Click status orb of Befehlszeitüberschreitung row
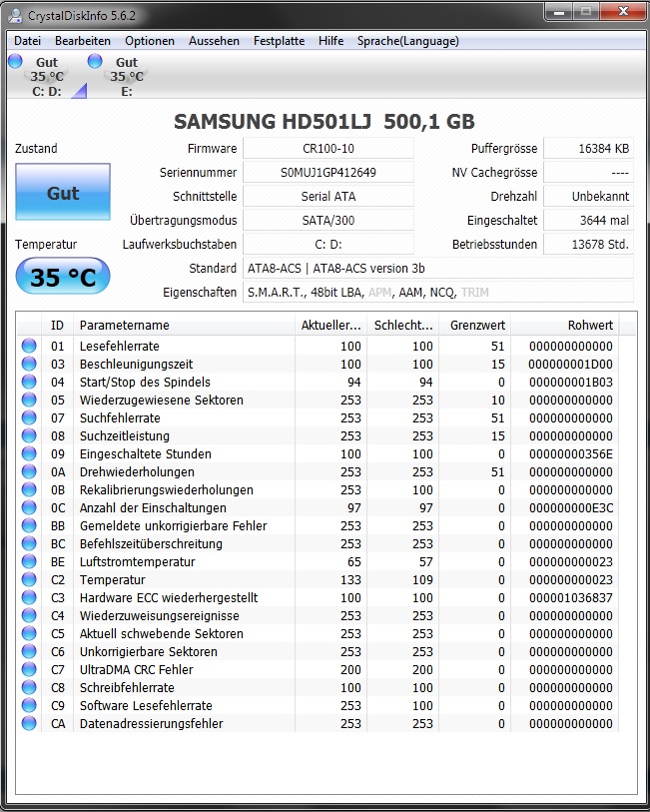 click(x=29, y=543)
